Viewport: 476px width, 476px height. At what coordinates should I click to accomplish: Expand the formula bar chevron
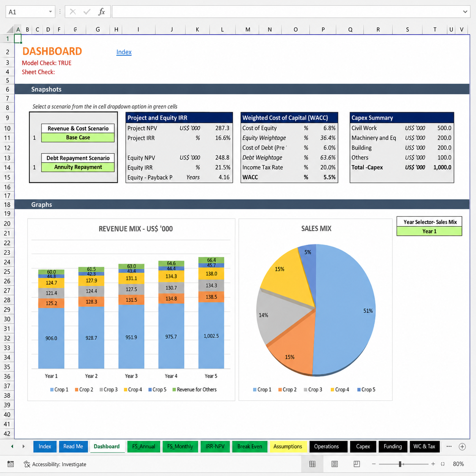pos(465,12)
